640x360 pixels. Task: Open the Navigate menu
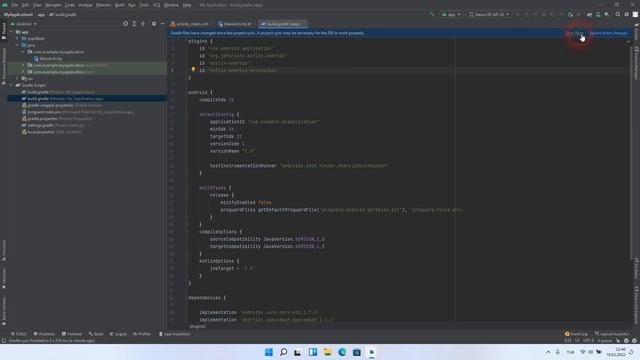pos(53,5)
